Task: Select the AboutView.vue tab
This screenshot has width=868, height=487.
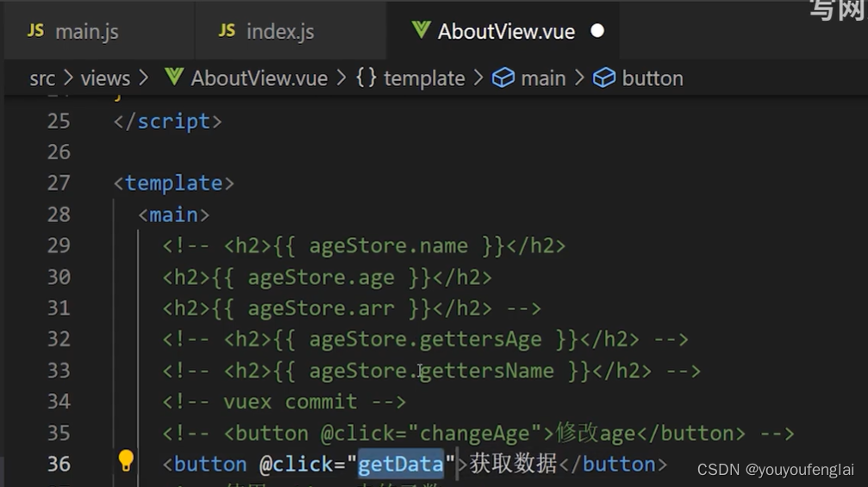Action: 505,31
